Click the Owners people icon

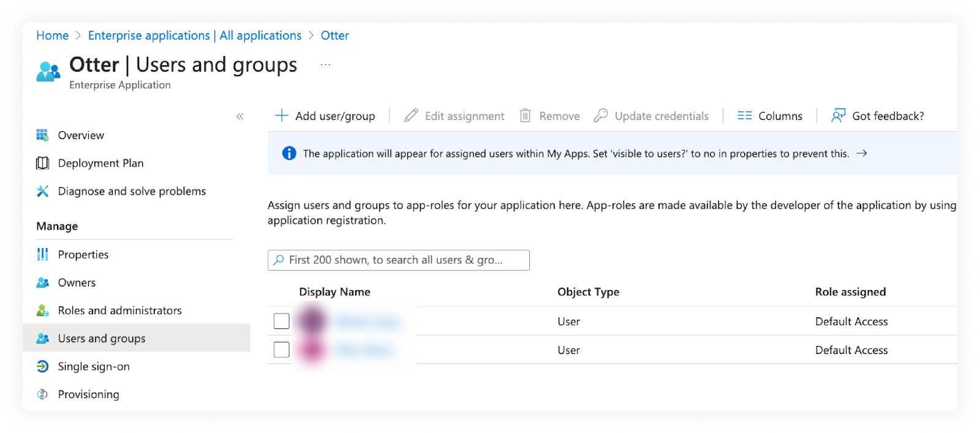coord(42,282)
